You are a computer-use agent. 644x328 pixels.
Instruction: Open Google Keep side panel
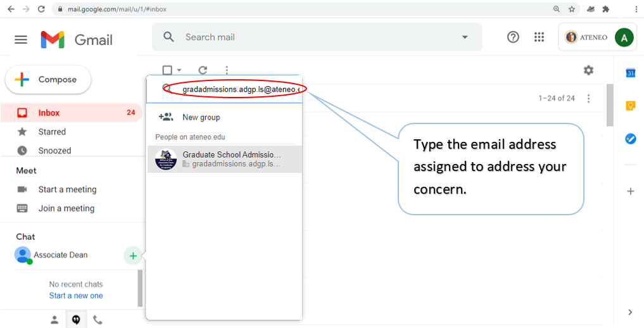tap(630, 106)
